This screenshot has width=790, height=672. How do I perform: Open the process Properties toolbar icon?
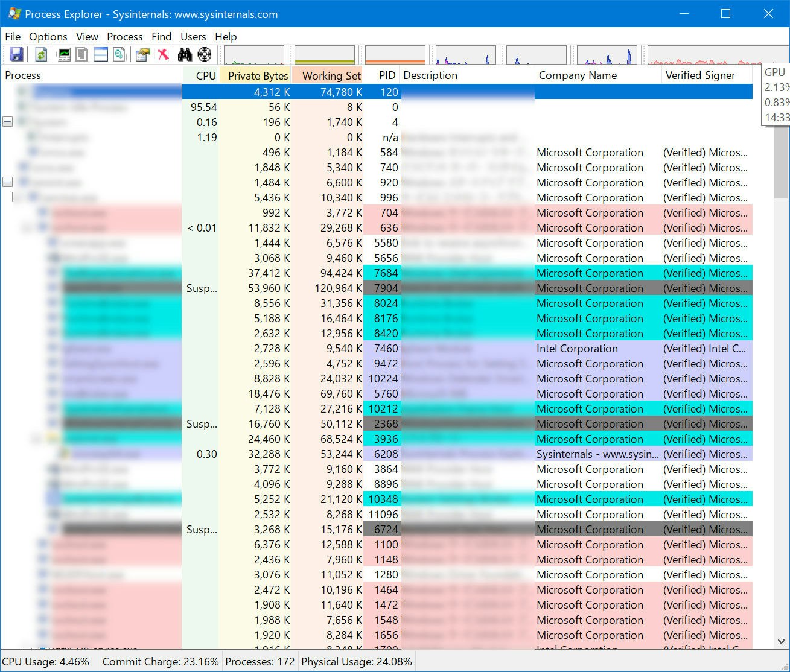point(143,54)
